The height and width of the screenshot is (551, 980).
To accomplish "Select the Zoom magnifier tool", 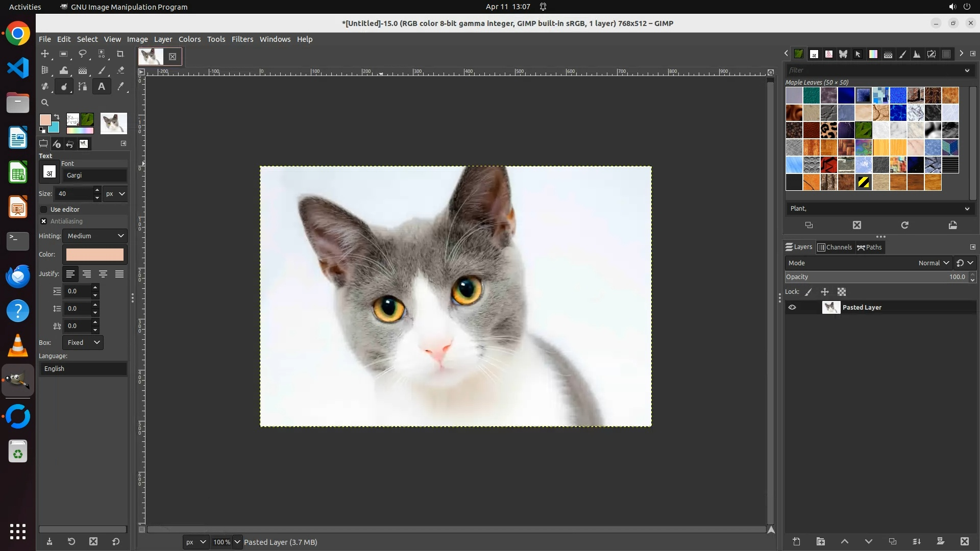I will (x=45, y=103).
